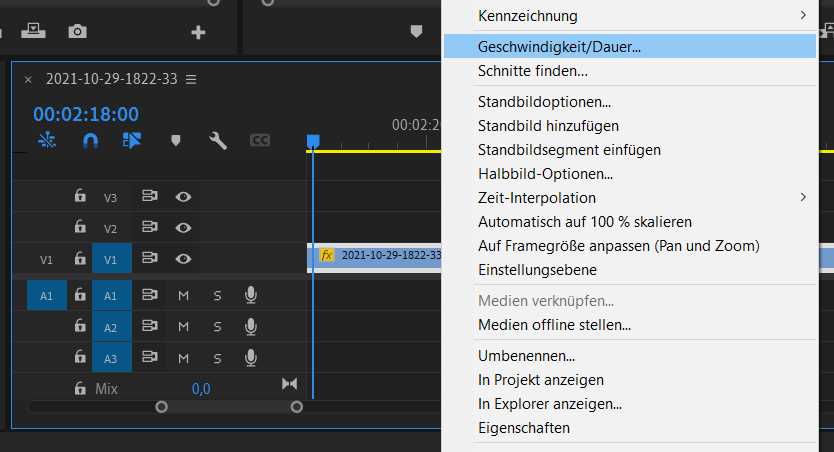This screenshot has width=834, height=452.
Task: Click the timeline zoom scrollbar right handle
Action: click(296, 407)
